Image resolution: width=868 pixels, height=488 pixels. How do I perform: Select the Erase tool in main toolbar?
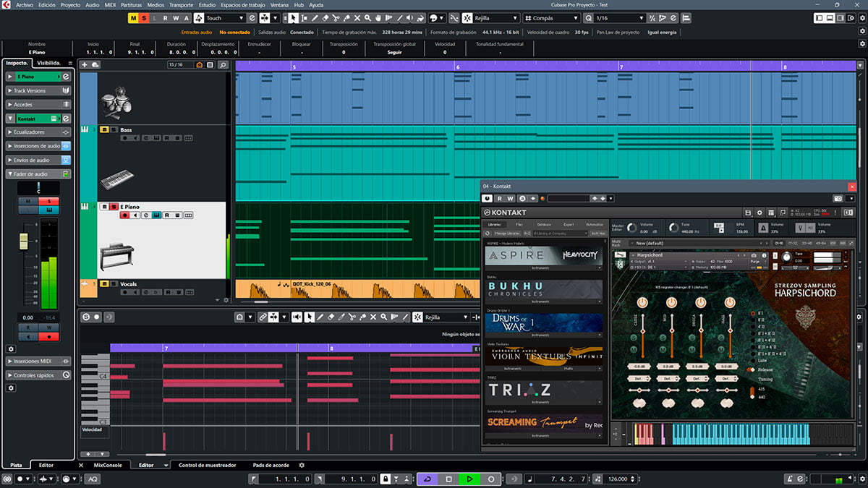[x=325, y=17]
